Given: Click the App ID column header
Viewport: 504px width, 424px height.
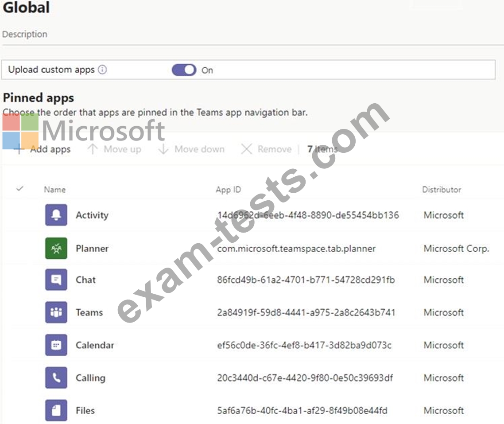Looking at the screenshot, I should tap(228, 190).
